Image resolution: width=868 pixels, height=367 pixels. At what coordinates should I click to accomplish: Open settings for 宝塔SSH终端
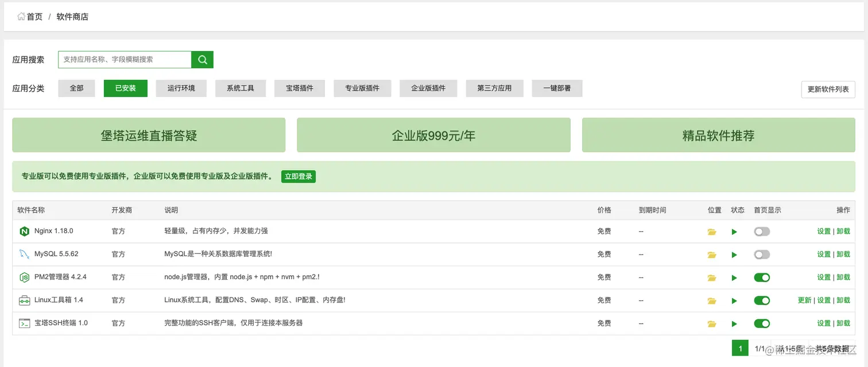[x=824, y=323]
